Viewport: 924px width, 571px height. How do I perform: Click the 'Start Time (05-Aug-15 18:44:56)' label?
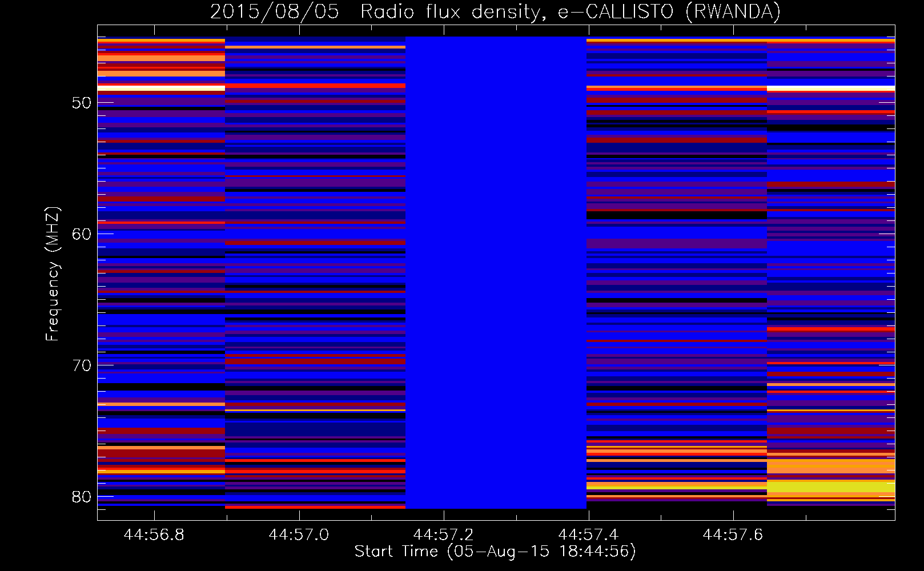[x=495, y=552]
